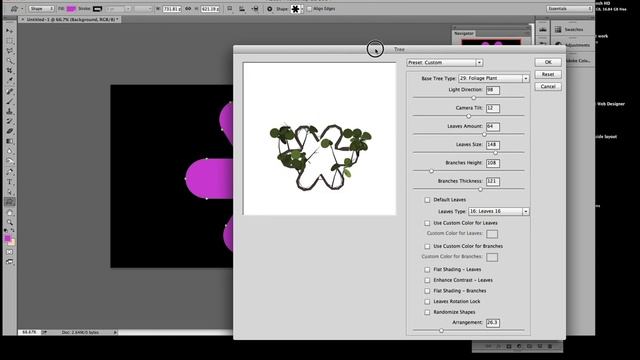The width and height of the screenshot is (640, 360).
Task: Open the Preset: Custom dropdown
Action: (x=444, y=62)
